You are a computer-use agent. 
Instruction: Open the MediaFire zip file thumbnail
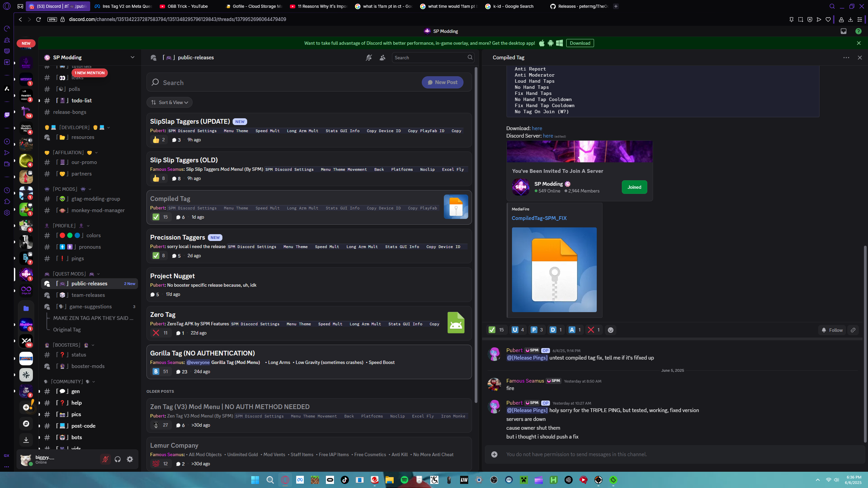[554, 270]
